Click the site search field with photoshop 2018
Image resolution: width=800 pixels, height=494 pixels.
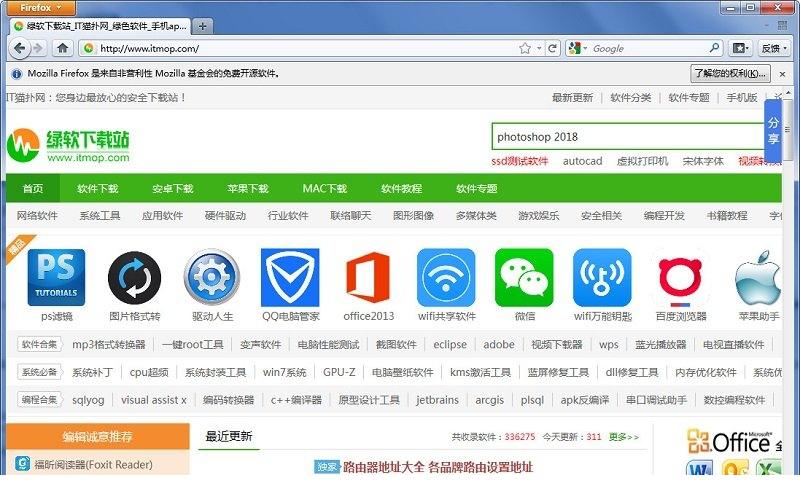629,137
